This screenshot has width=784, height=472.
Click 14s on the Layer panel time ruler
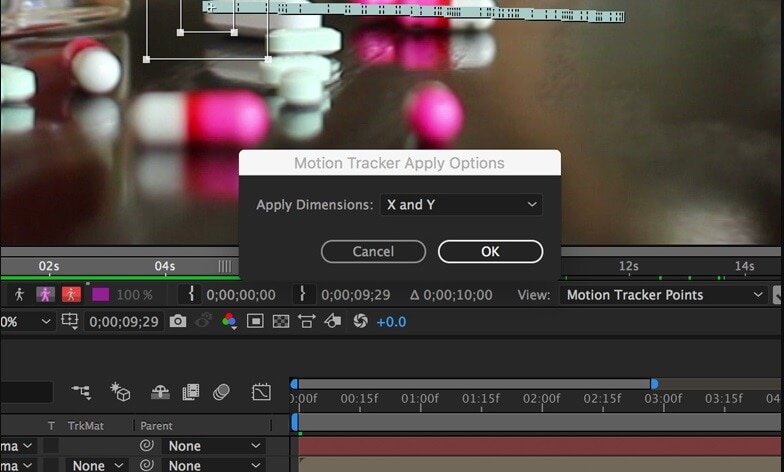point(744,266)
